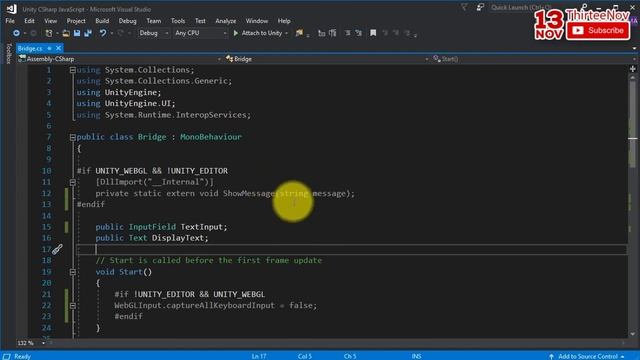This screenshot has width=640, height=360.
Task: Click the INS insert mode indicator
Action: point(416,356)
